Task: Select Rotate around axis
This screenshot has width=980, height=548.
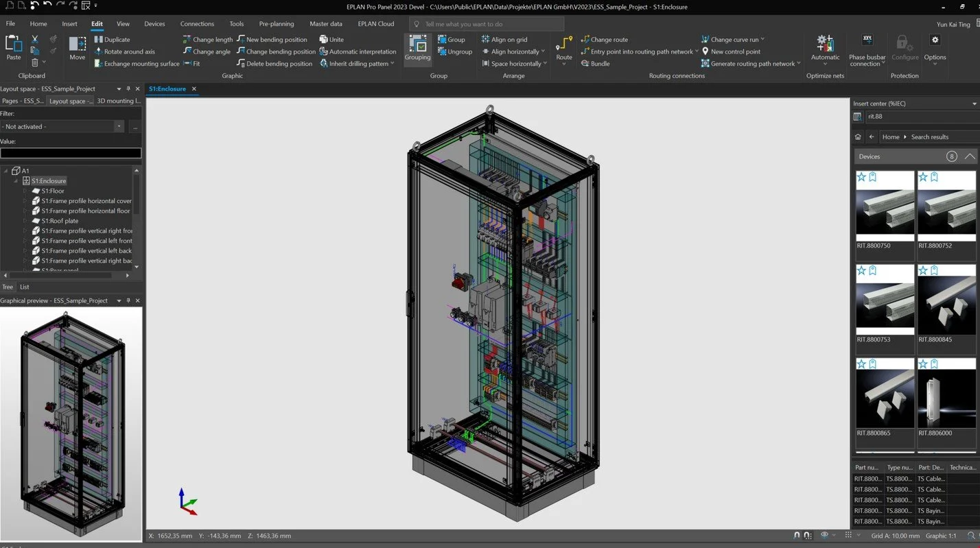Action: [124, 51]
